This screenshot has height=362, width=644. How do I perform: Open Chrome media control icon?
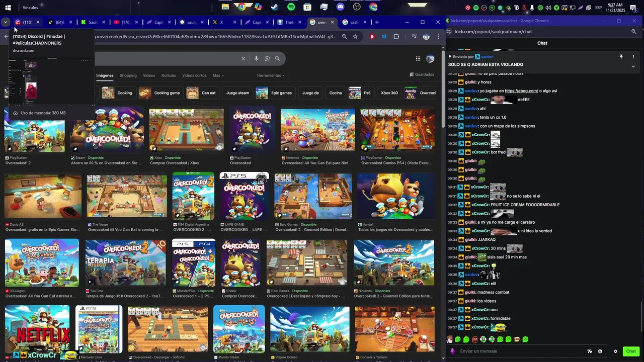coord(414,37)
